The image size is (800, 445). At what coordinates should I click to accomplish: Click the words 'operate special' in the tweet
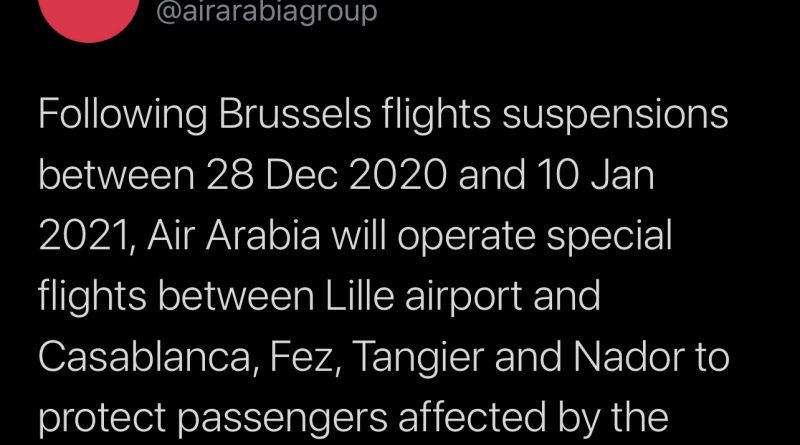point(535,237)
